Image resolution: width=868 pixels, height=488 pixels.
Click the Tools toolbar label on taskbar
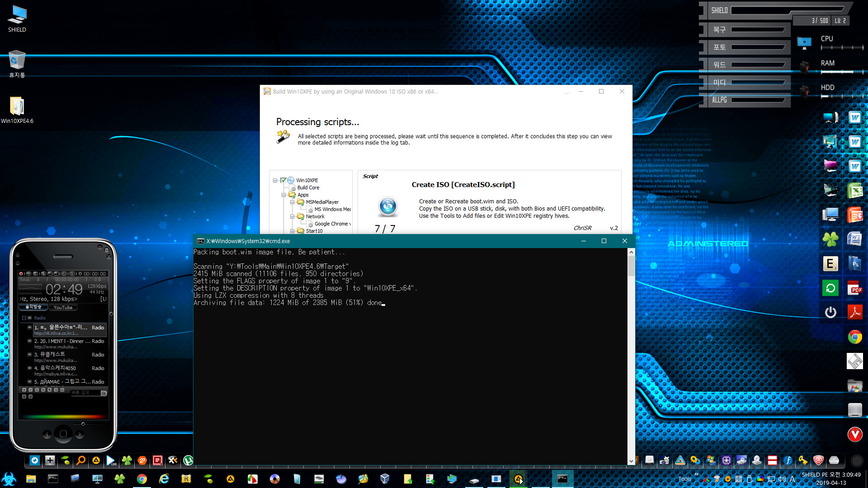(684, 479)
